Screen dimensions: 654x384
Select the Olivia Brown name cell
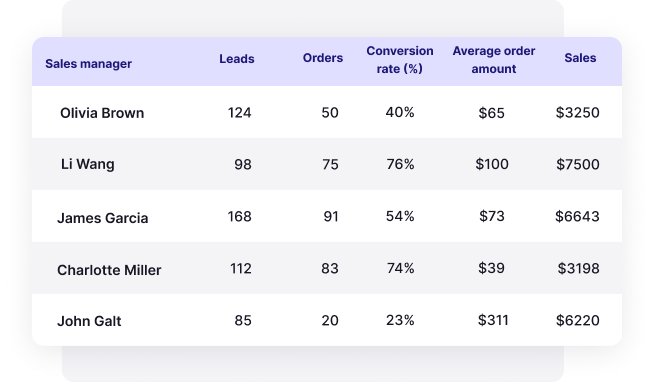click(102, 113)
